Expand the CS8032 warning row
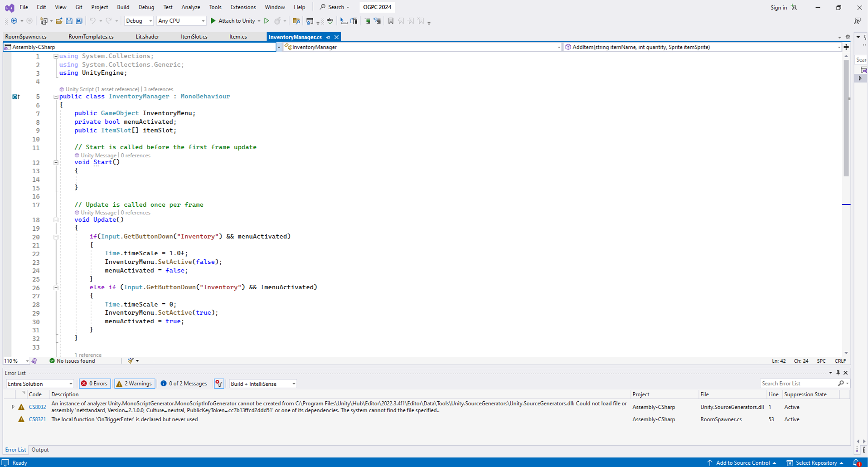Image resolution: width=868 pixels, height=467 pixels. click(x=13, y=407)
